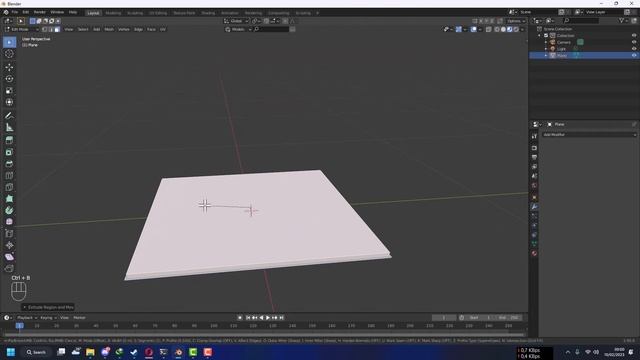Switch to vertex select mode

(x=45, y=29)
